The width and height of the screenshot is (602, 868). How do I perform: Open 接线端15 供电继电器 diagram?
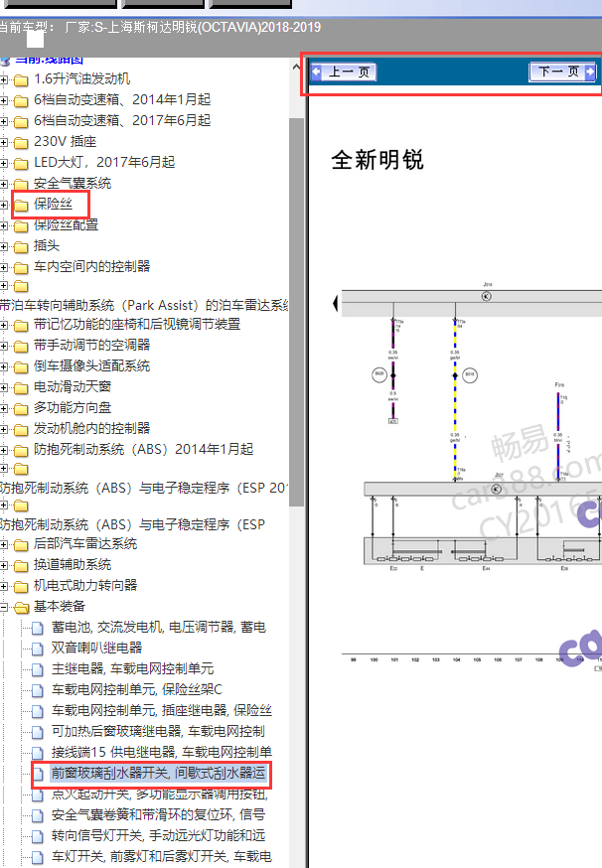[x=162, y=753]
